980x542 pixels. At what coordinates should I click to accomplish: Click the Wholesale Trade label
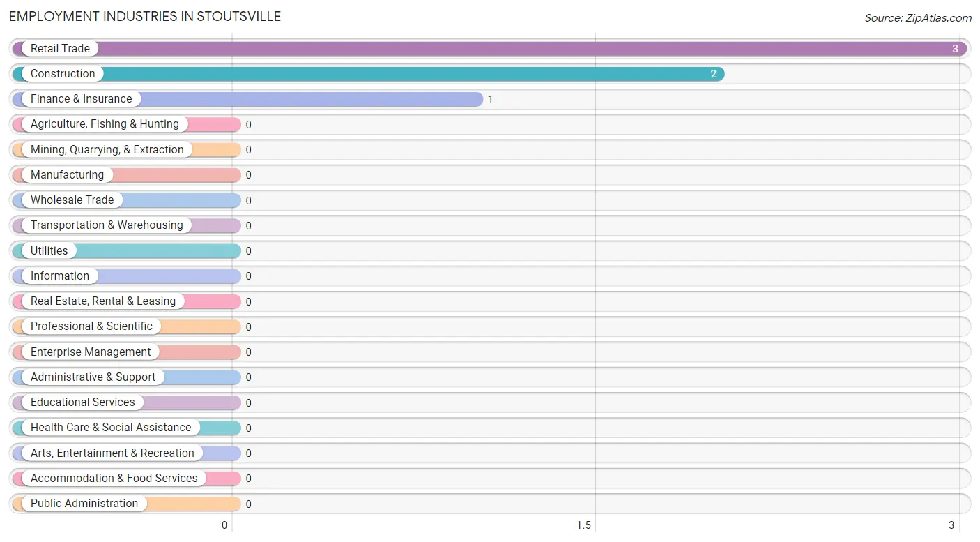coord(72,200)
